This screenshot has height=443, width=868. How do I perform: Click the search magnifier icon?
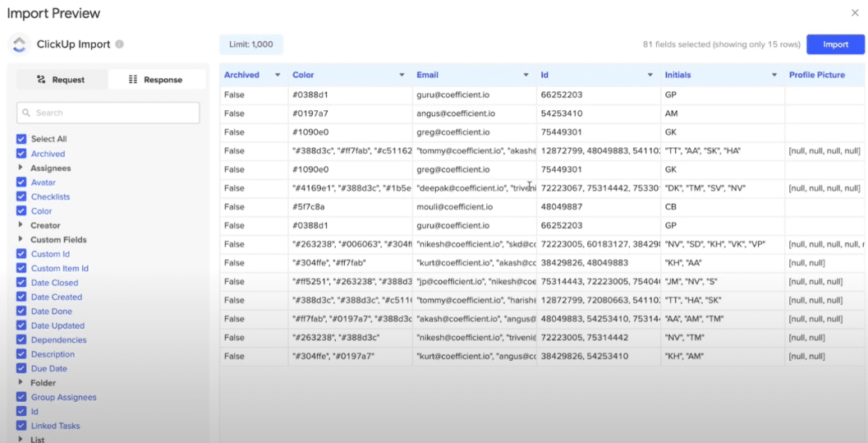click(x=26, y=113)
